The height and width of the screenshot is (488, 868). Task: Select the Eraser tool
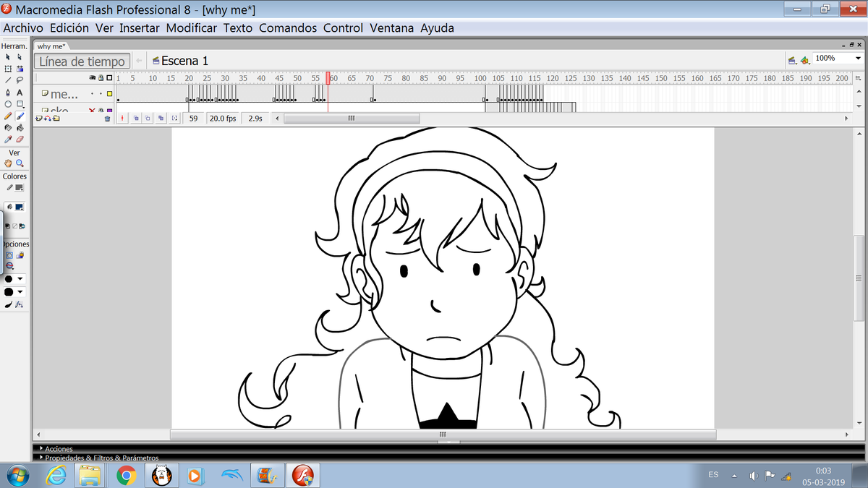click(20, 140)
